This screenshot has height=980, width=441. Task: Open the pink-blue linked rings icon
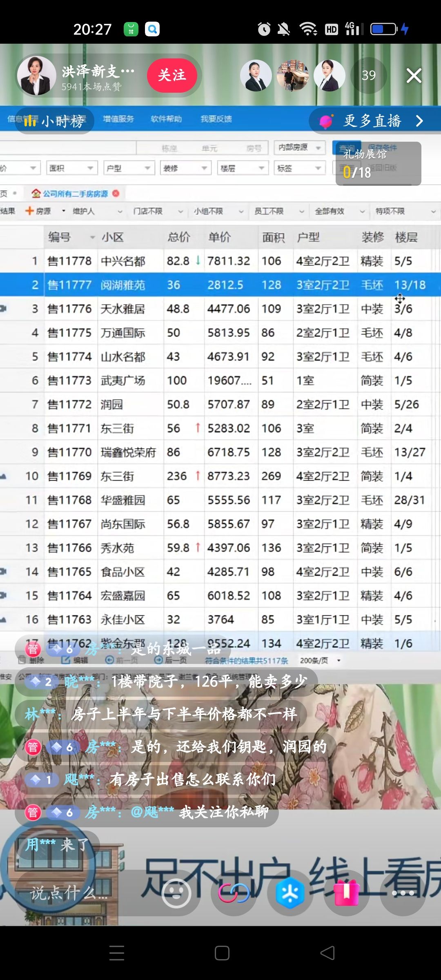pos(234,893)
